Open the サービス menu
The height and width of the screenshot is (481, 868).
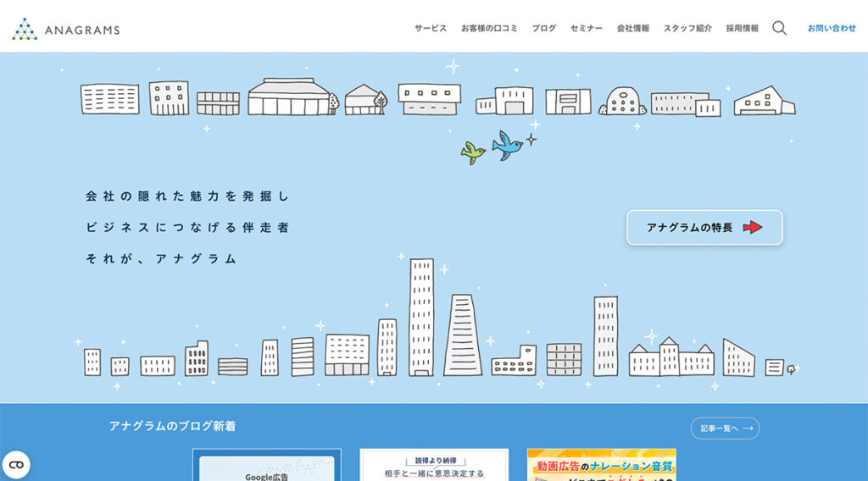[431, 28]
